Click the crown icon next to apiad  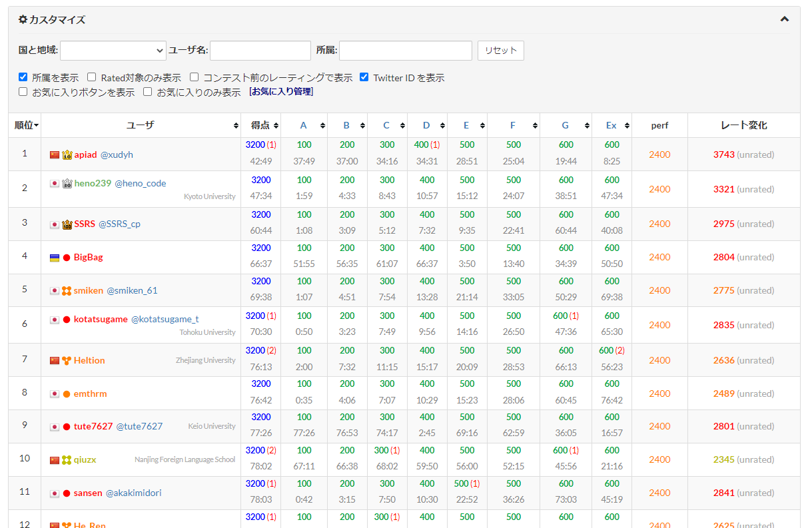pyautogui.click(x=67, y=155)
